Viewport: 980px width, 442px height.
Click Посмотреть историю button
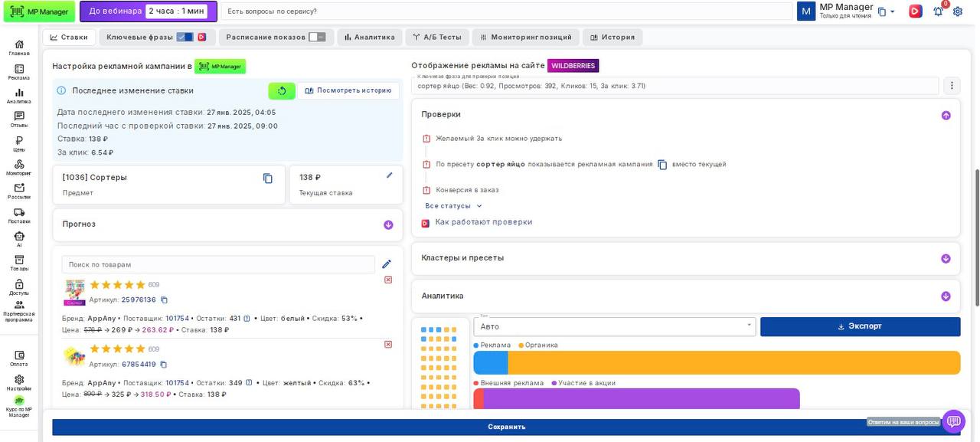point(348,90)
